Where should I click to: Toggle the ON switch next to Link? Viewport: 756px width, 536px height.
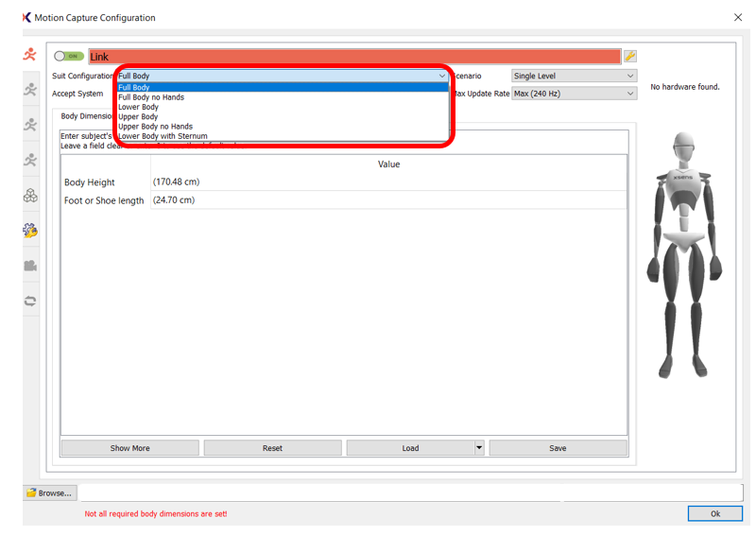(69, 57)
